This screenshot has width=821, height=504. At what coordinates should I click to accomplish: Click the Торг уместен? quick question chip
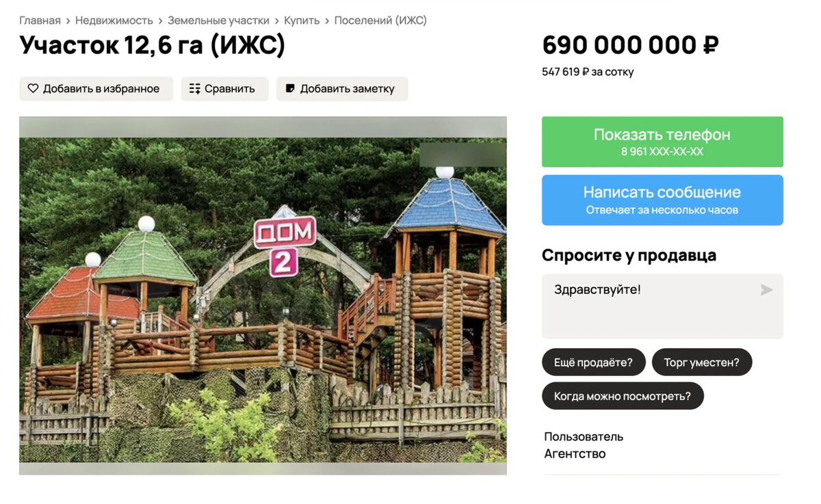(702, 362)
